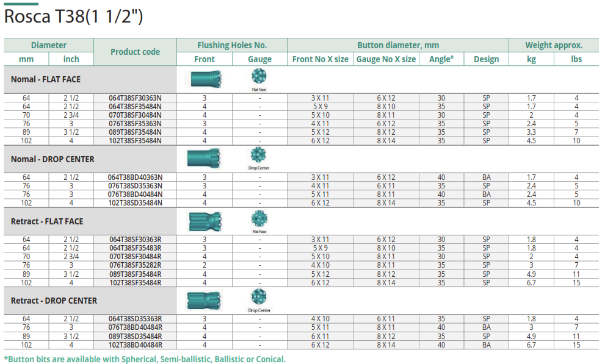Click product code 102T38SF35484R
This screenshot has width=605, height=364.
point(135,283)
